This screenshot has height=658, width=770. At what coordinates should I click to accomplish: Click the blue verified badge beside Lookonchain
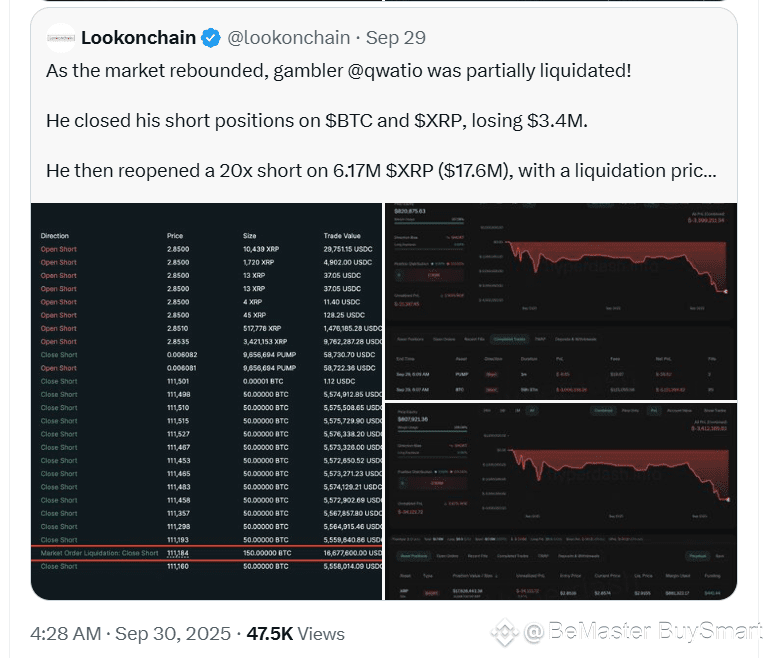pos(211,38)
